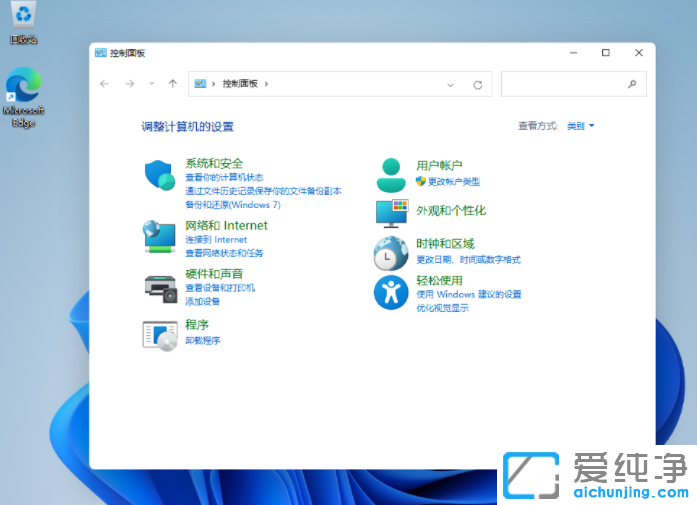Open recent locations dropdown arrow
The image size is (697, 505).
click(x=152, y=84)
